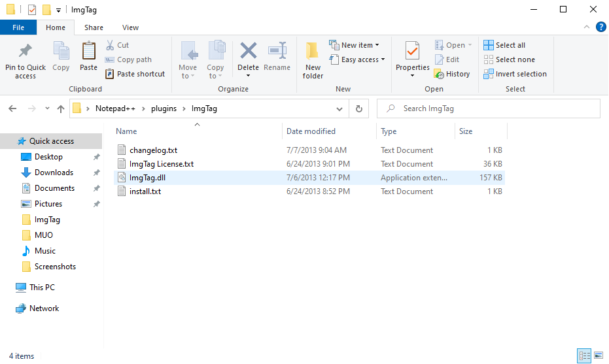The height and width of the screenshot is (364, 609).
Task: Open Pictures in navigation pane
Action: tap(48, 204)
